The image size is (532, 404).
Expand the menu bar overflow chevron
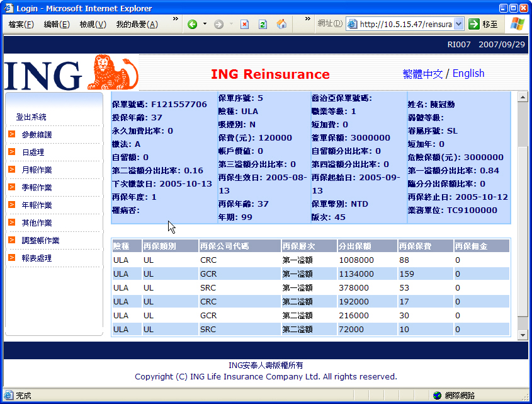click(176, 19)
